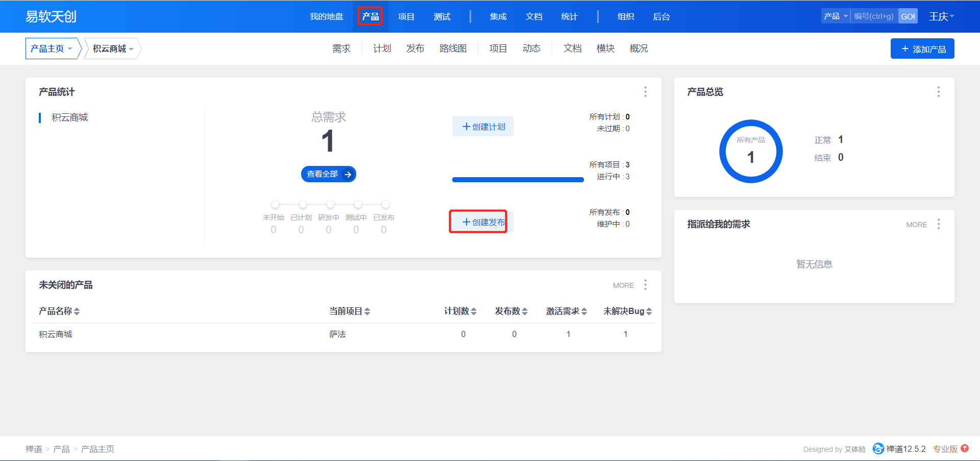Click the 创建计划 button
980x461 pixels.
coord(482,126)
